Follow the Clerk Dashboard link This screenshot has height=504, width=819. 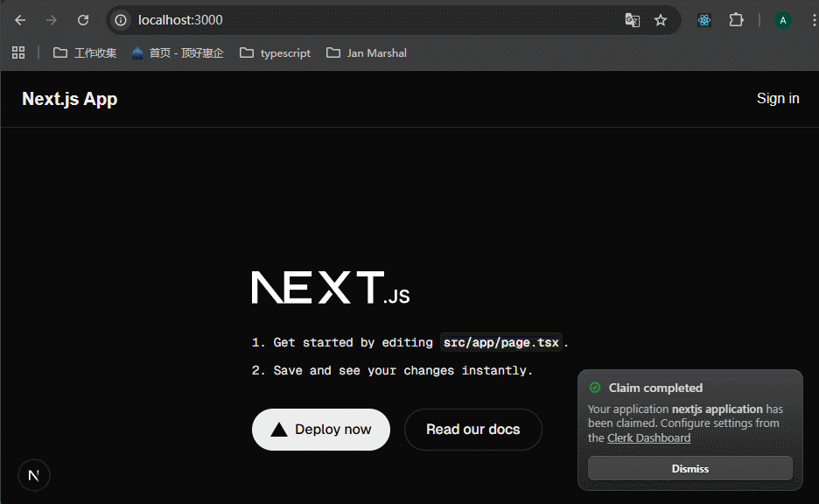pos(648,437)
